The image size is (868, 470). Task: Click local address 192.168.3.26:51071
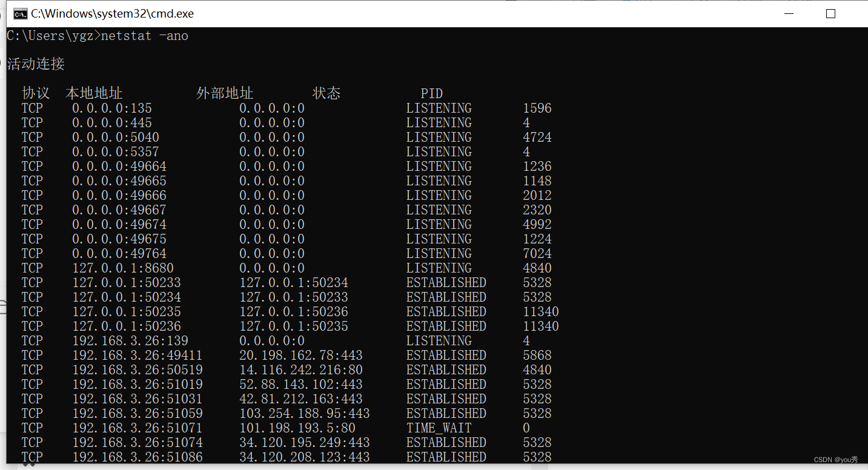tap(137, 428)
